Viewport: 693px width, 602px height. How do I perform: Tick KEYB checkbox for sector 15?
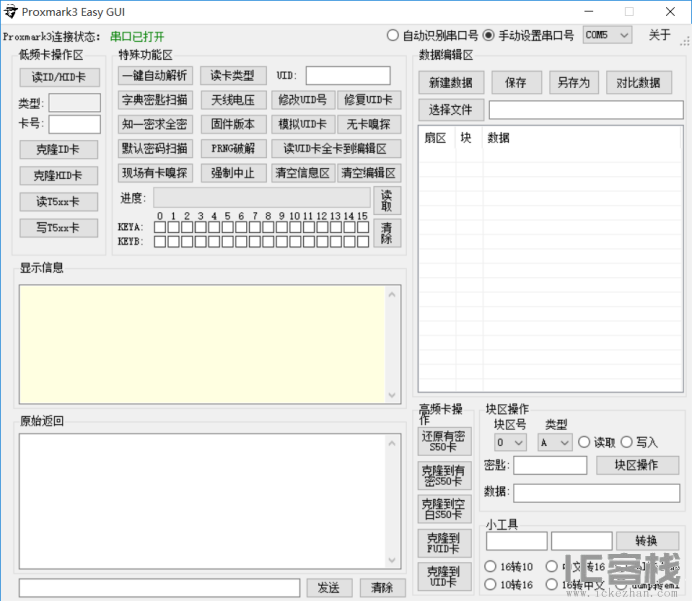click(x=363, y=242)
